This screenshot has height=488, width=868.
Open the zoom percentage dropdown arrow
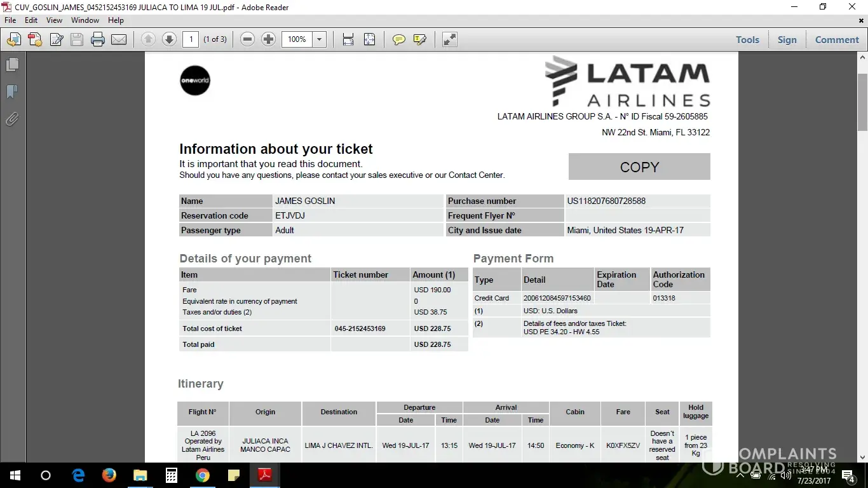pos(320,39)
